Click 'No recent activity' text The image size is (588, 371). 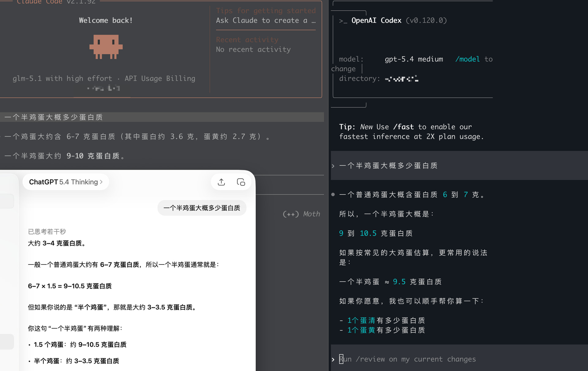coord(253,50)
